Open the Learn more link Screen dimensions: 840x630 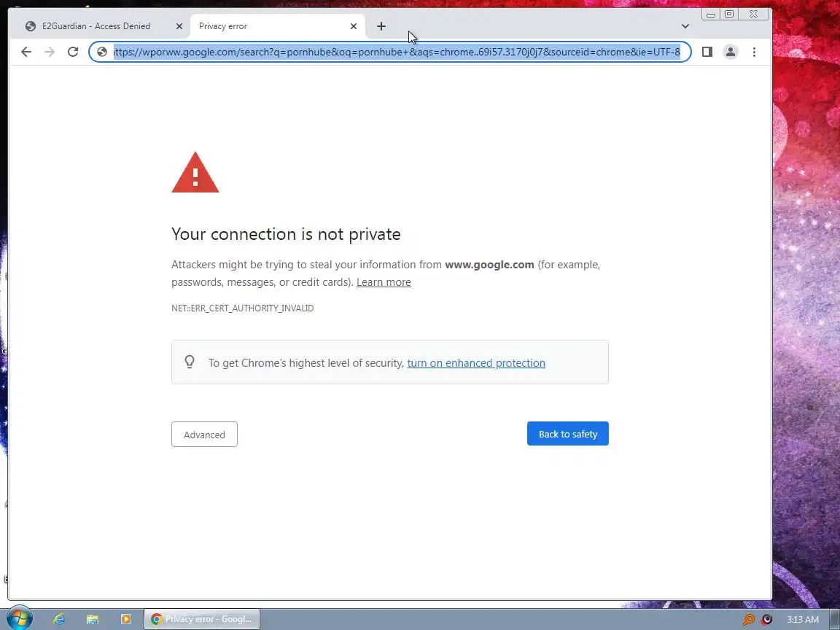[x=384, y=282]
